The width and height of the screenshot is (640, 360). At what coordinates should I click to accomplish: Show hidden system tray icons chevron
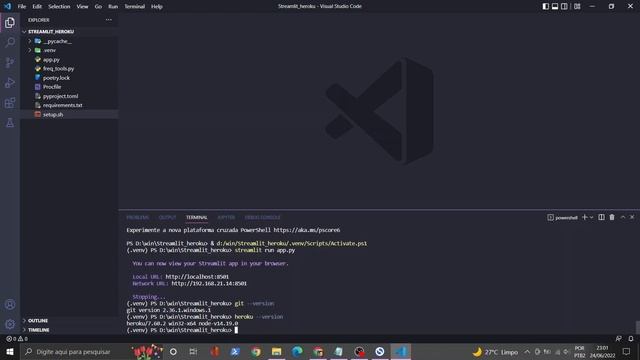click(527, 351)
